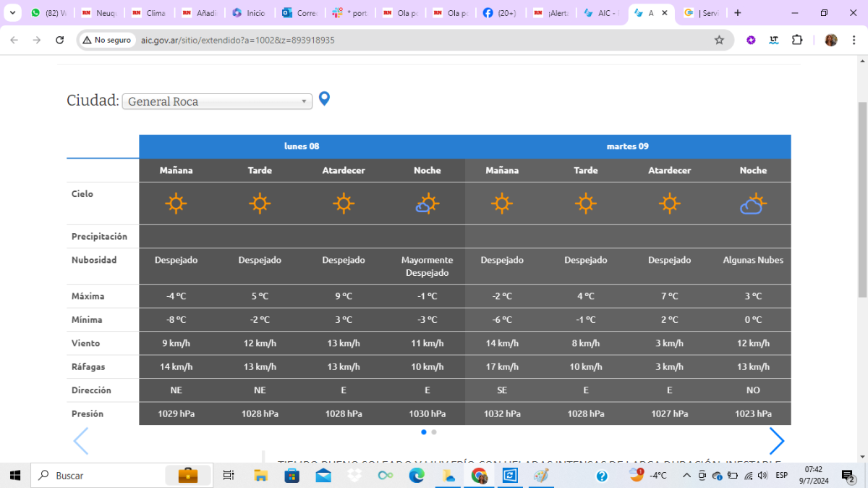868x488 pixels.
Task: Open File Explorer from taskbar
Action: [x=261, y=476]
